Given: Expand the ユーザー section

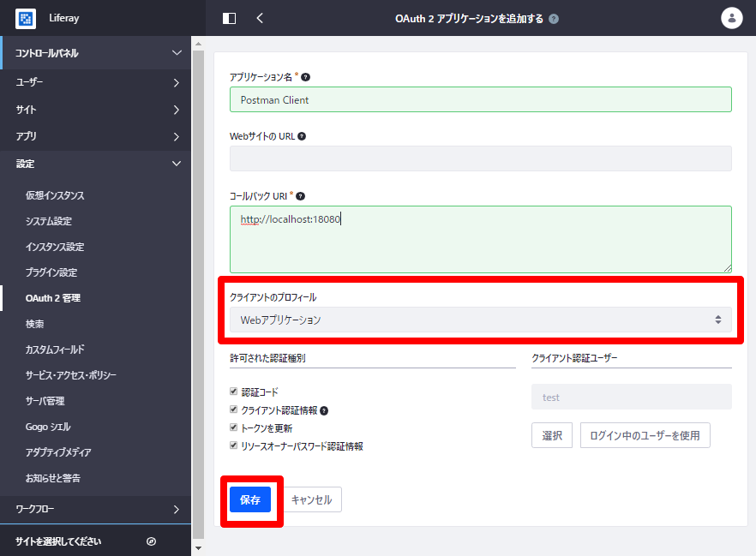Looking at the screenshot, I should click(94, 82).
